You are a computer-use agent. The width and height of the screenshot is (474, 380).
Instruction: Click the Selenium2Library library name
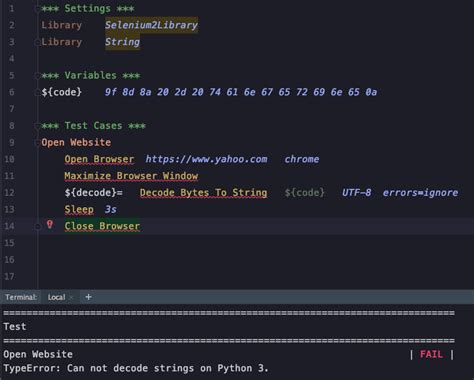tap(151, 25)
